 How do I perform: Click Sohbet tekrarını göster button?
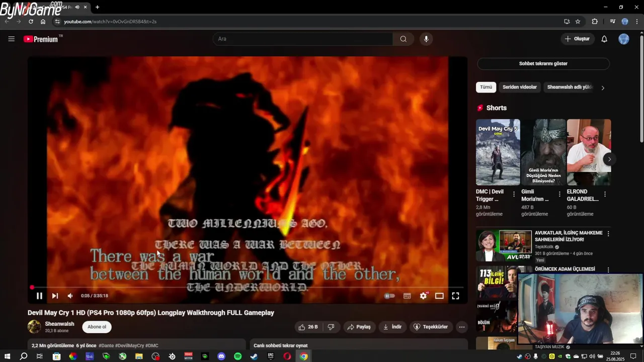click(x=543, y=63)
